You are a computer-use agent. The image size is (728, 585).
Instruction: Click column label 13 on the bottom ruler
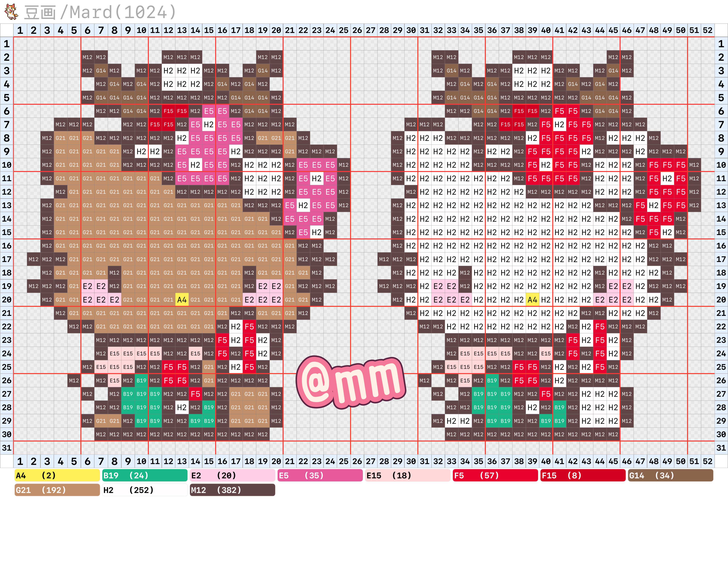pyautogui.click(x=182, y=461)
